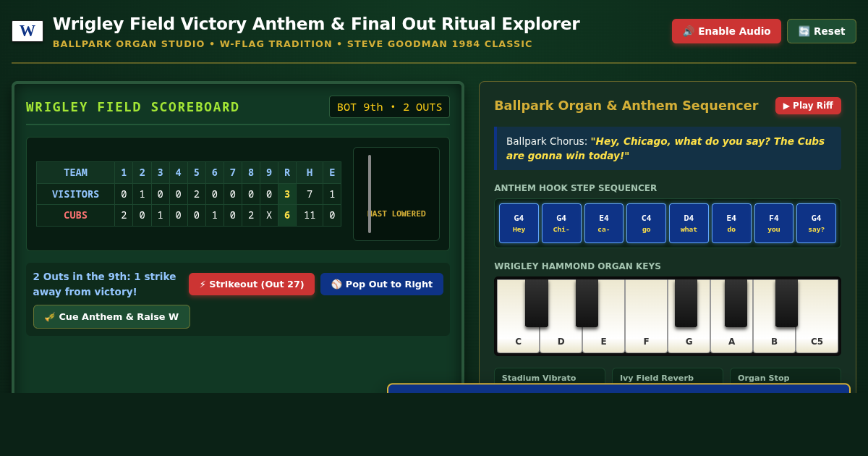Toggle sequencer step C4 go
The height and width of the screenshot is (456, 868).
point(646,223)
